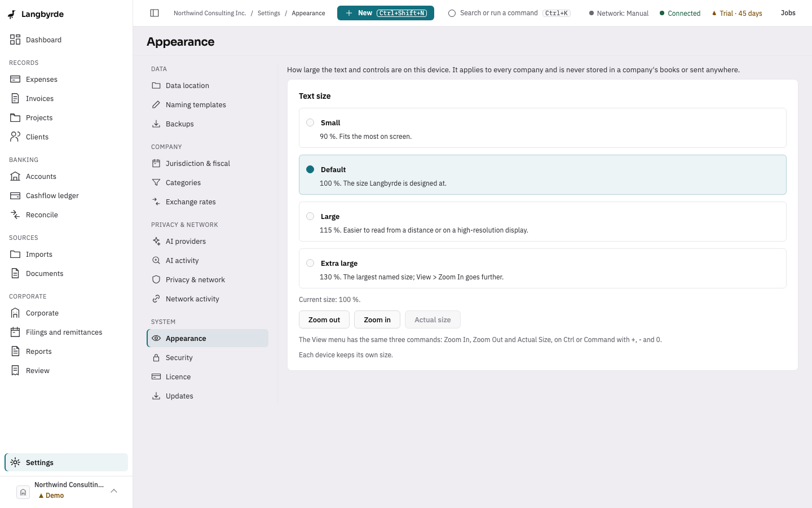Click the Security padlock icon

point(156,357)
